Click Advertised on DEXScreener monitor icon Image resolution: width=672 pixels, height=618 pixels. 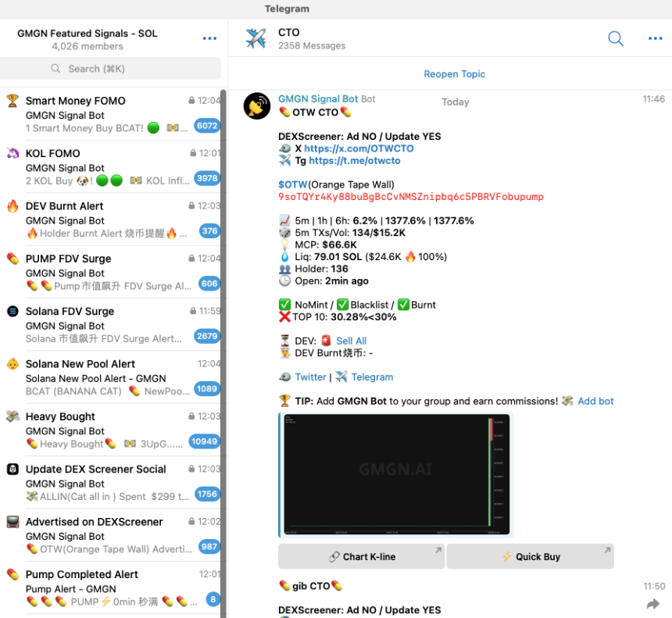pos(13,522)
